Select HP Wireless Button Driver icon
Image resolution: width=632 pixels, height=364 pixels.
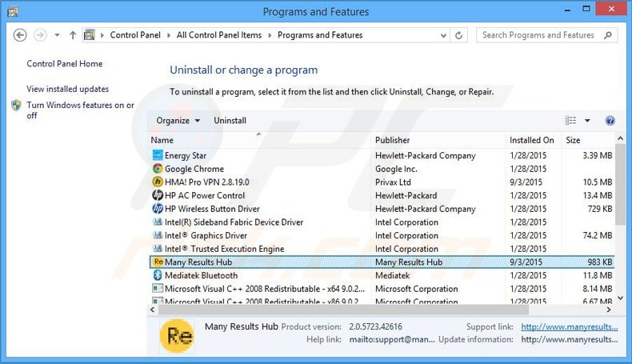pos(158,209)
